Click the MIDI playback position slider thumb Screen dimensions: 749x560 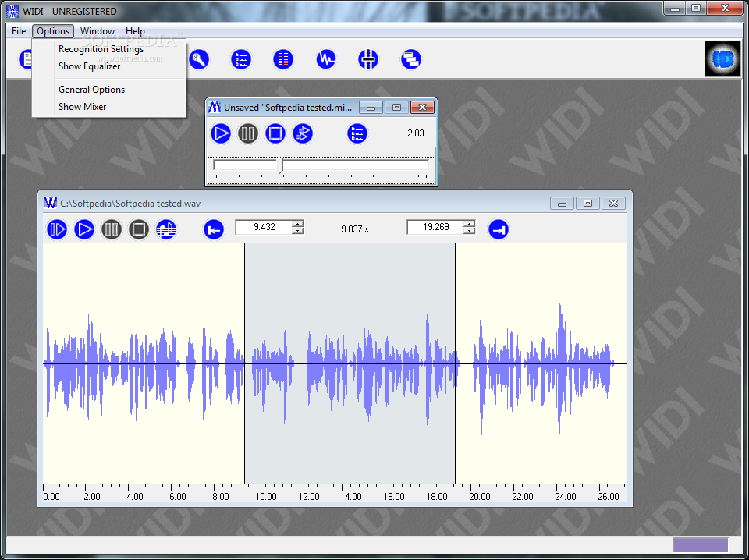pyautogui.click(x=281, y=165)
